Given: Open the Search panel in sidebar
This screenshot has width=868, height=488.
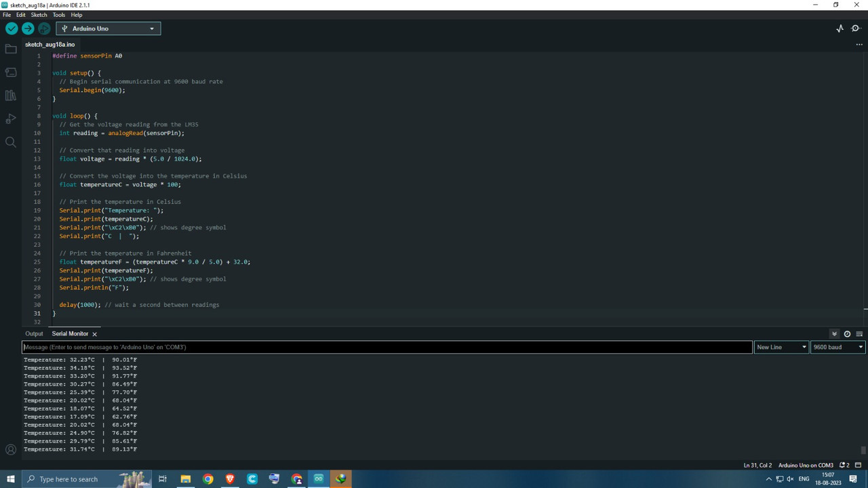Looking at the screenshot, I should coord(11,142).
